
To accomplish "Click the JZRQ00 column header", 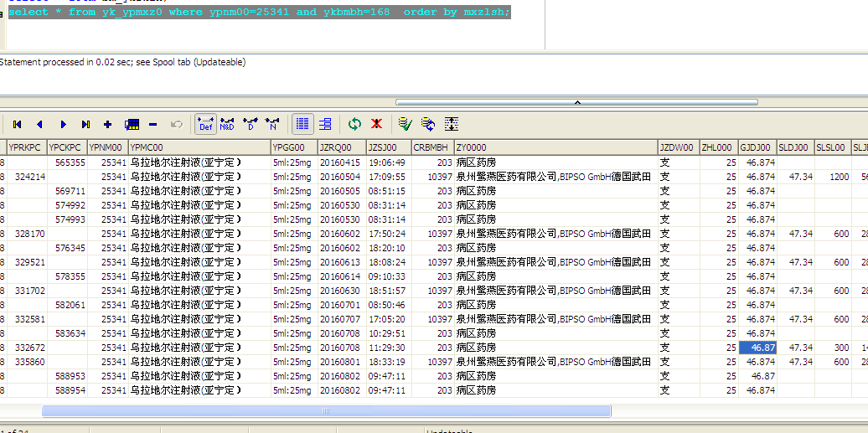I will point(342,148).
